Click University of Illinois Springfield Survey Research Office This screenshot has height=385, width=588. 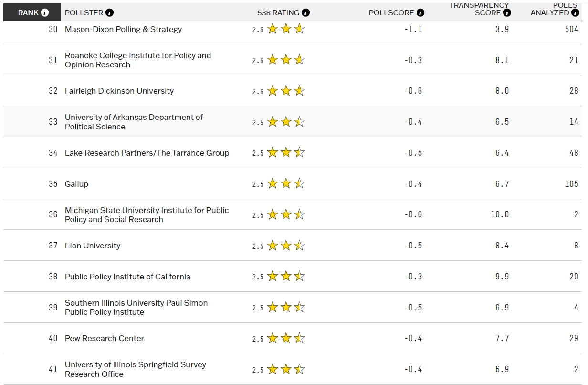pyautogui.click(x=136, y=369)
